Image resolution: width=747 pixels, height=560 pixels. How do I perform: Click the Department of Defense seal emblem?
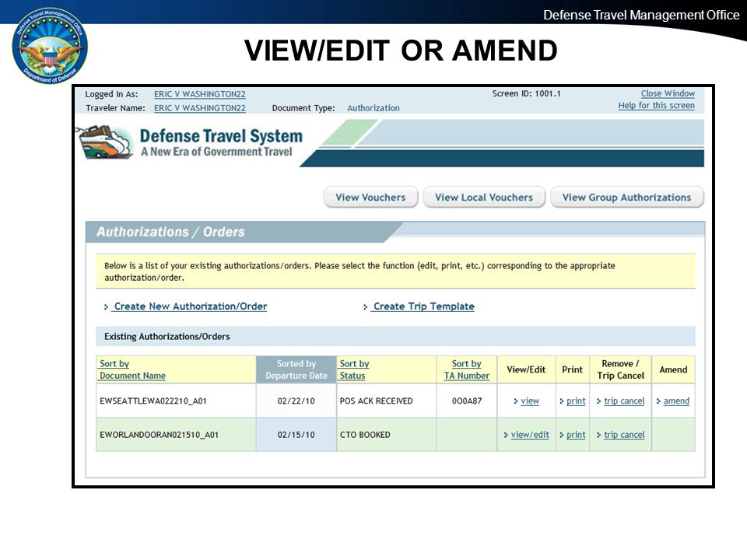click(50, 46)
